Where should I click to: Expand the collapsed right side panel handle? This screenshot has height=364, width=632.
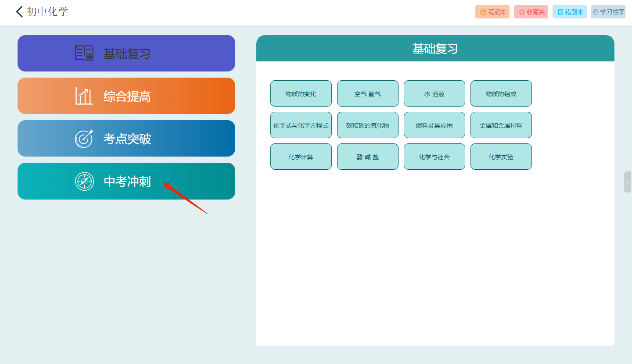click(628, 182)
